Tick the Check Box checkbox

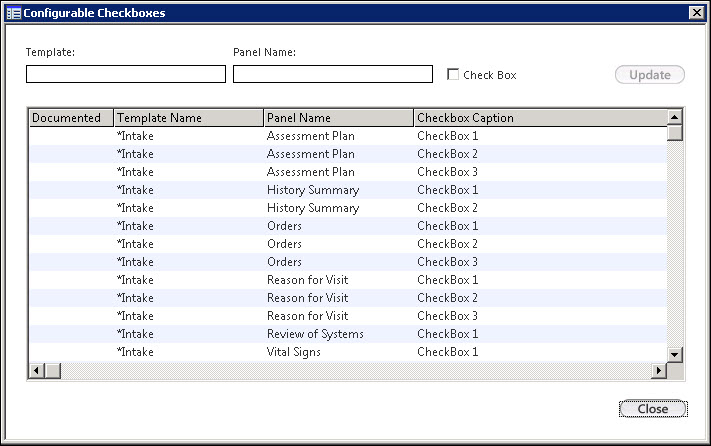pos(453,74)
